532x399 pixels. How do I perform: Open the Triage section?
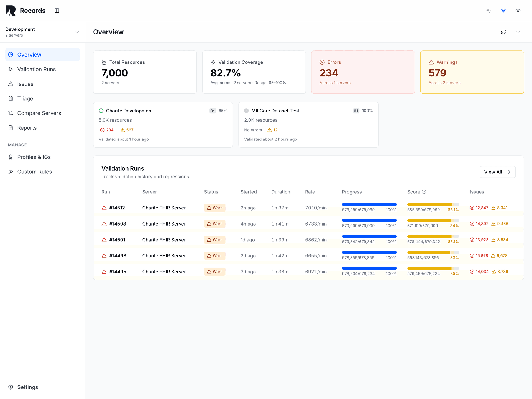25,98
